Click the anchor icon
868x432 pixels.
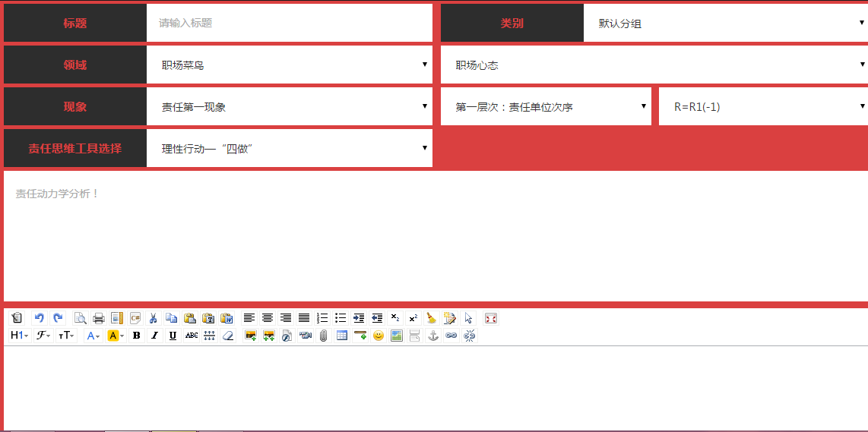[x=433, y=336]
